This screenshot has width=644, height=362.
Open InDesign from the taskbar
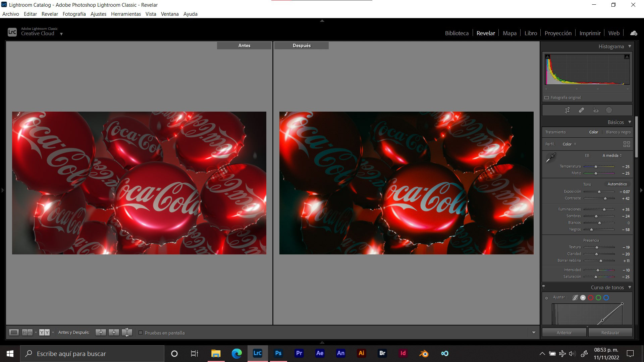[x=403, y=353]
